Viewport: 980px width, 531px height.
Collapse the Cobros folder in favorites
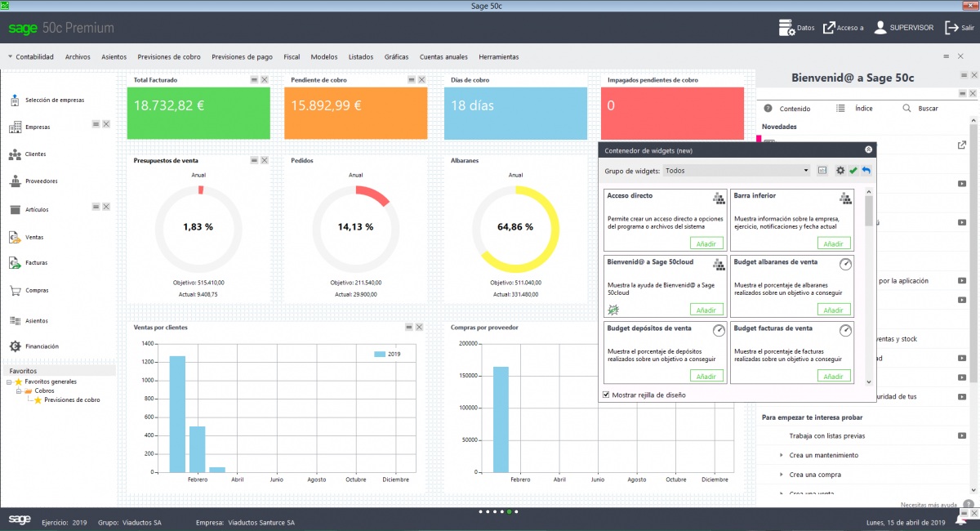(19, 391)
